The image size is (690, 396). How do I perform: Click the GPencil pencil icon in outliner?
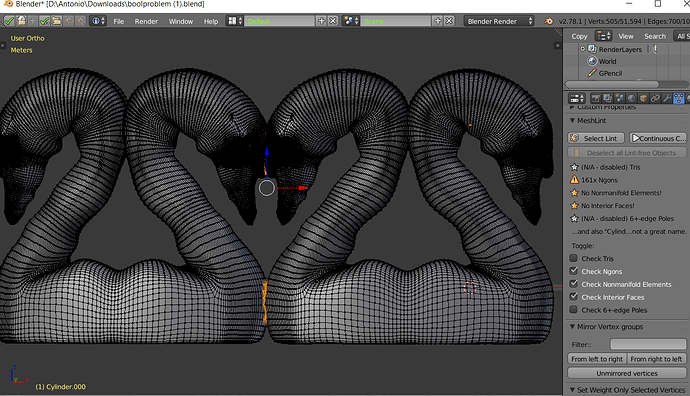(592, 73)
